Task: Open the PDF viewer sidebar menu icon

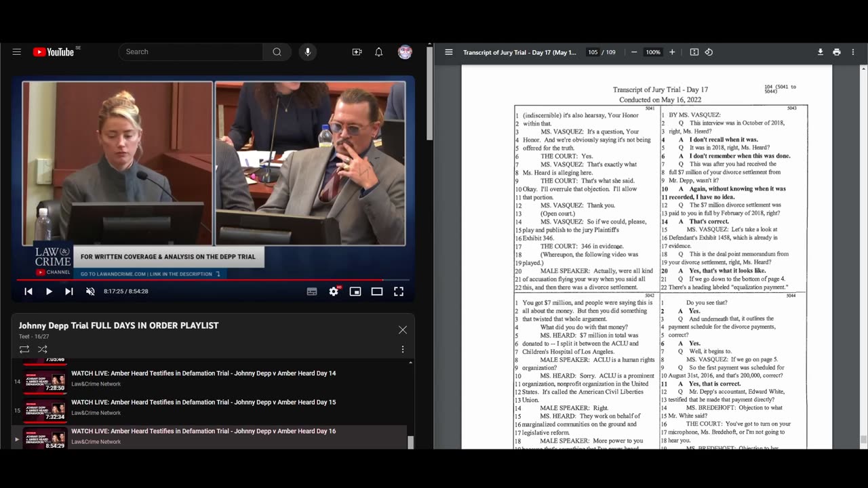Action: click(449, 52)
